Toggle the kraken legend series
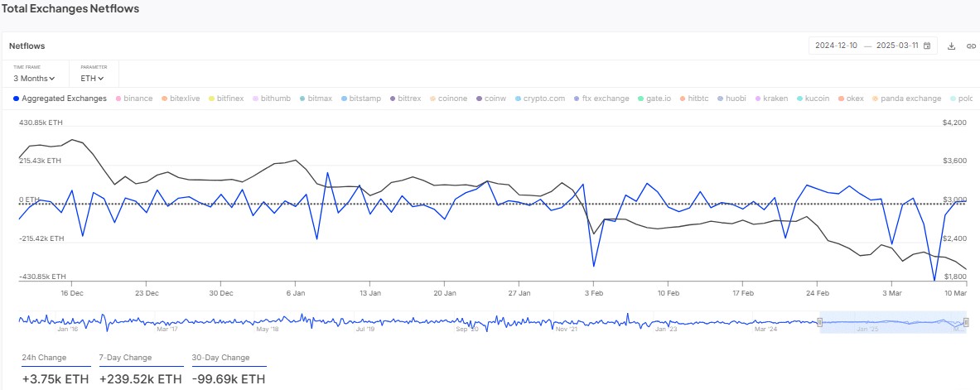This screenshot has width=980, height=390. pos(771,99)
